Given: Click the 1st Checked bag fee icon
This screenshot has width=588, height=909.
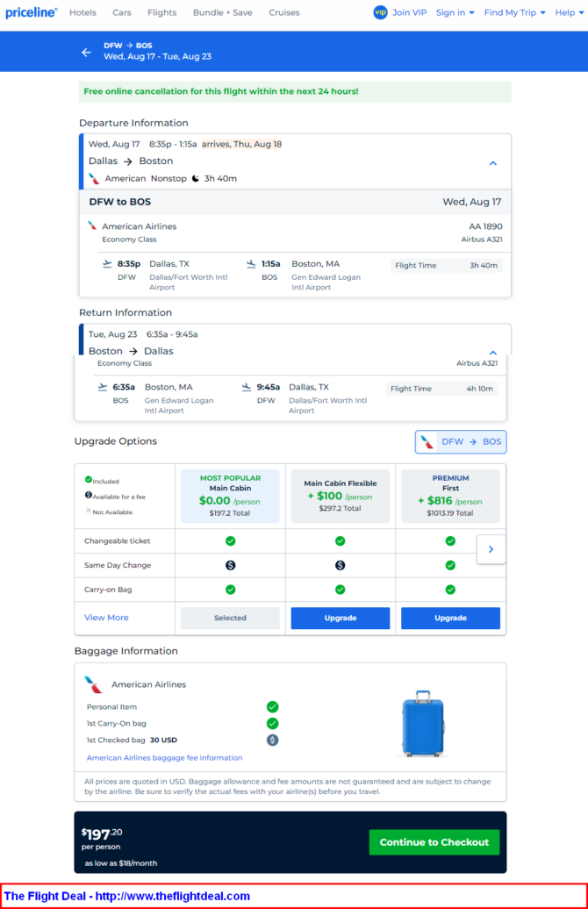Looking at the screenshot, I should [x=273, y=740].
